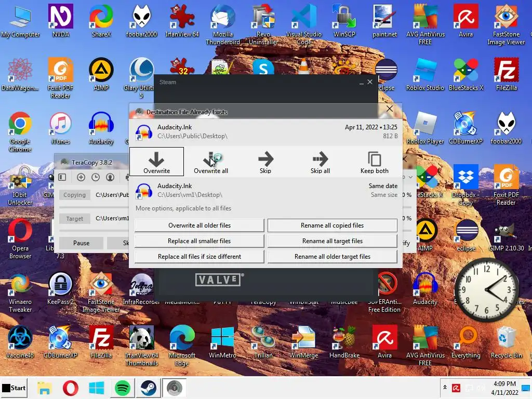Select the Skip all arrow option
532x399 pixels.
[320, 162]
